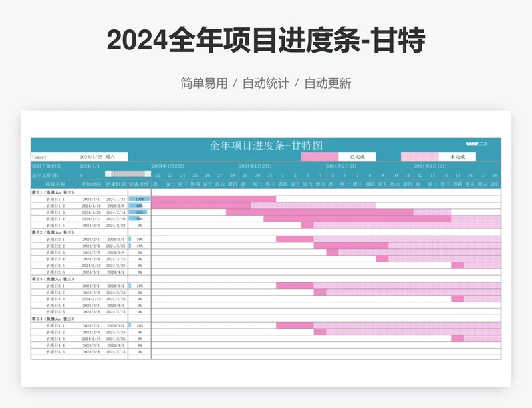Click the 2024年2月5日 week header
This screenshot has width=532, height=408.
tap(342, 166)
